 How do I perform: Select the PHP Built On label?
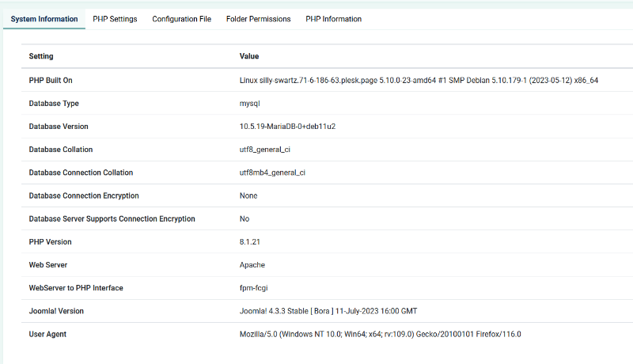51,80
